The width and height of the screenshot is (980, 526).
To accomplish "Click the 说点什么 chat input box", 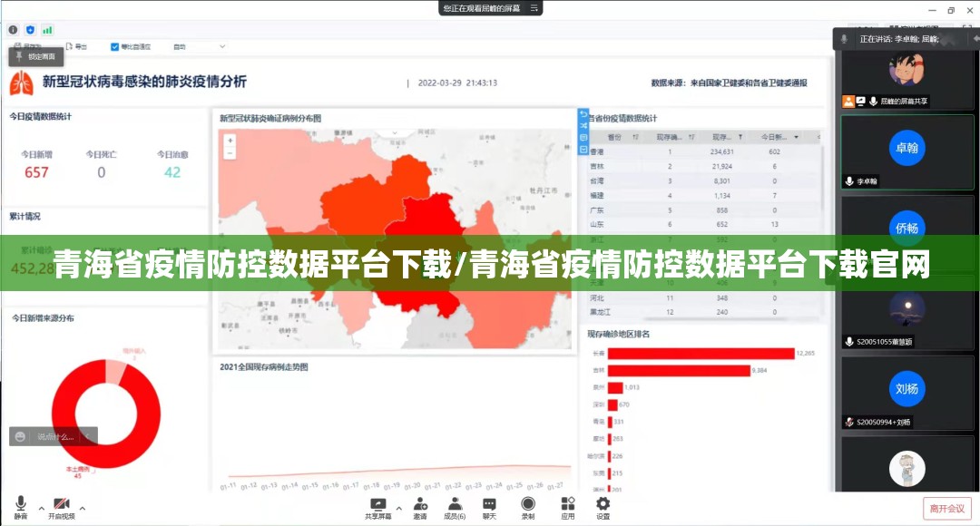I will [x=54, y=436].
